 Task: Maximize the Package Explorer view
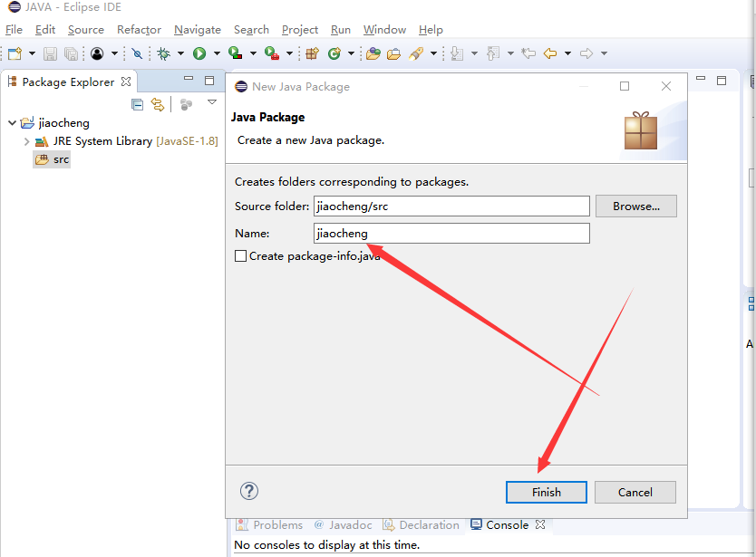click(209, 81)
